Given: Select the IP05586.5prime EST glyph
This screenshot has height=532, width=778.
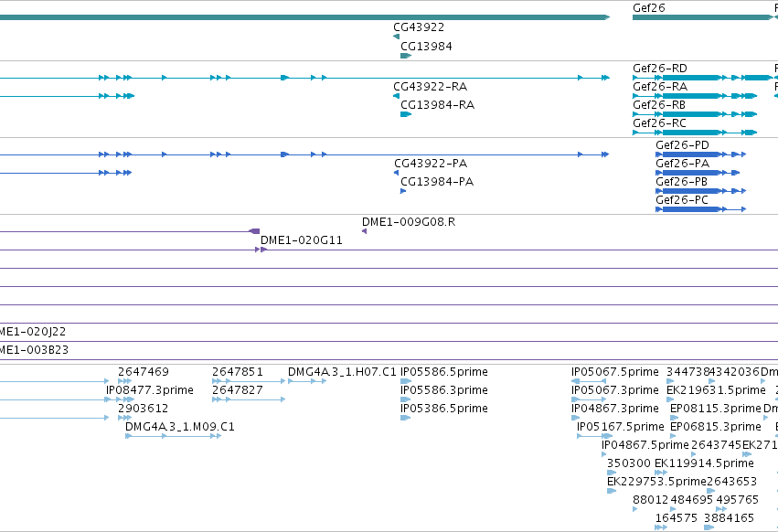Looking at the screenshot, I should pos(406,381).
